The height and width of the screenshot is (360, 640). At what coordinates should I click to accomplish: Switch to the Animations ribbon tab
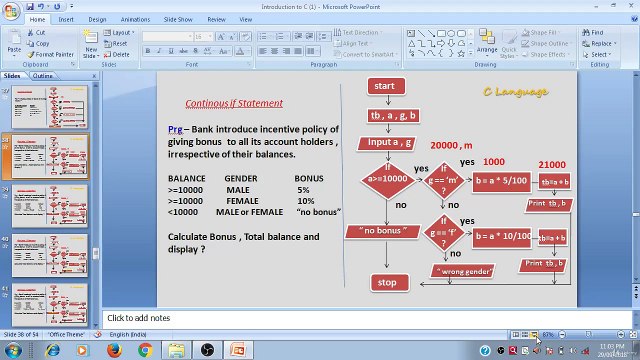pyautogui.click(x=135, y=19)
